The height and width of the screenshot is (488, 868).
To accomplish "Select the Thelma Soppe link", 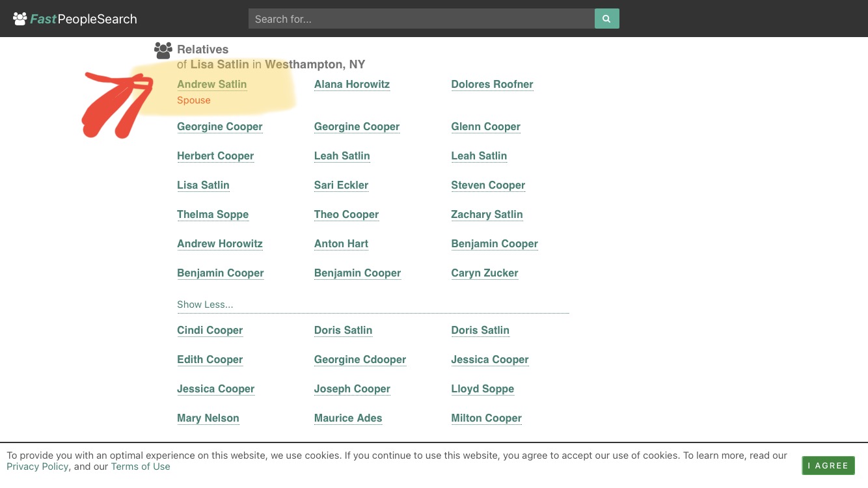I will click(x=213, y=214).
